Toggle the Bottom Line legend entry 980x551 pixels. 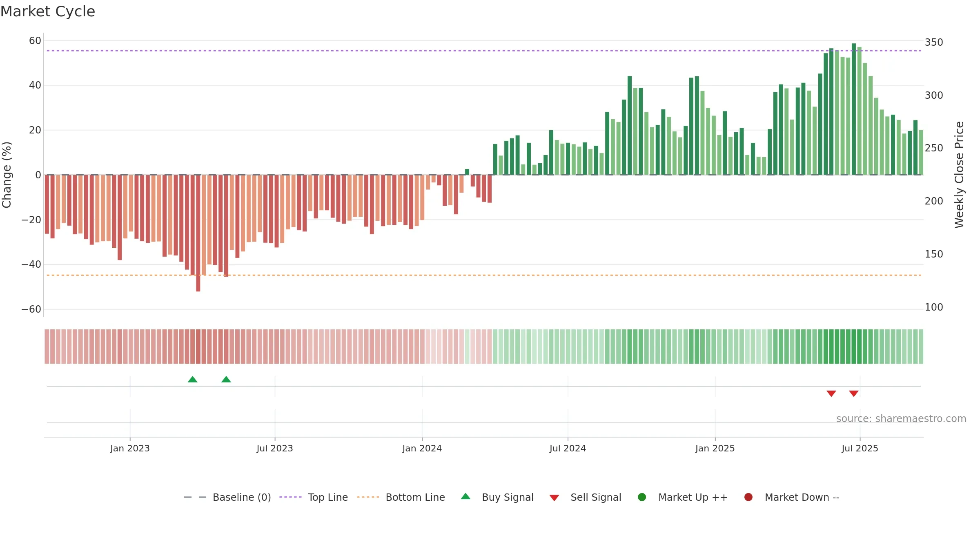click(401, 497)
